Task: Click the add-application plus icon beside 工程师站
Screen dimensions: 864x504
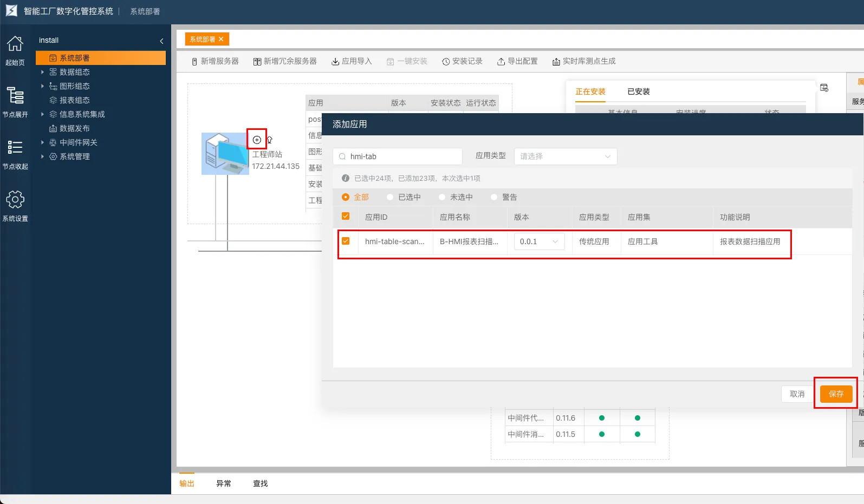Action: (x=257, y=140)
